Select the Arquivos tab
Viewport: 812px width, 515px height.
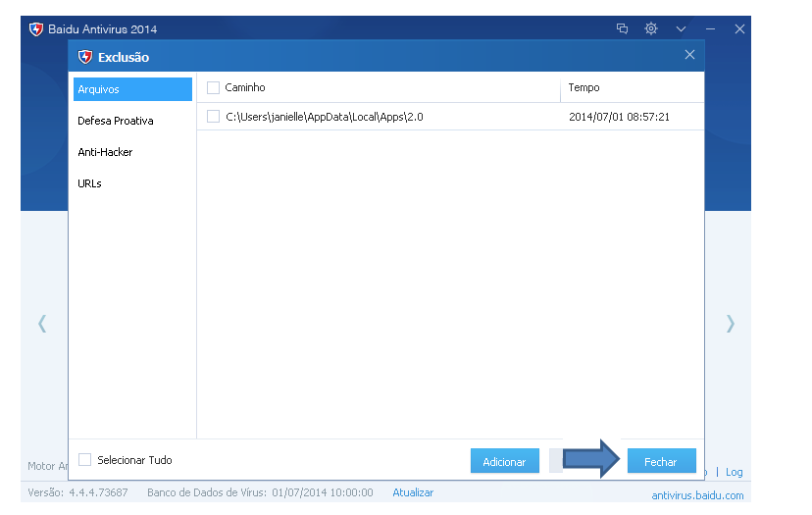point(132,89)
